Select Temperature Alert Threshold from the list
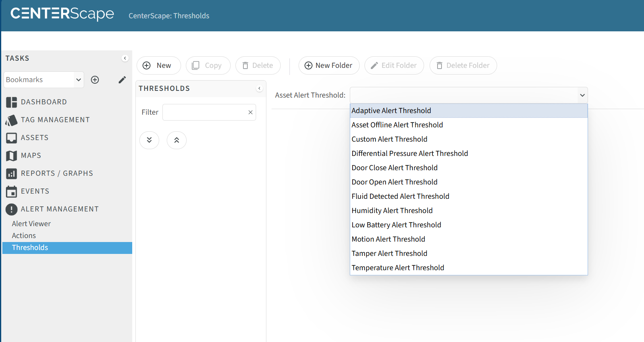The height and width of the screenshot is (342, 644). pyautogui.click(x=398, y=268)
